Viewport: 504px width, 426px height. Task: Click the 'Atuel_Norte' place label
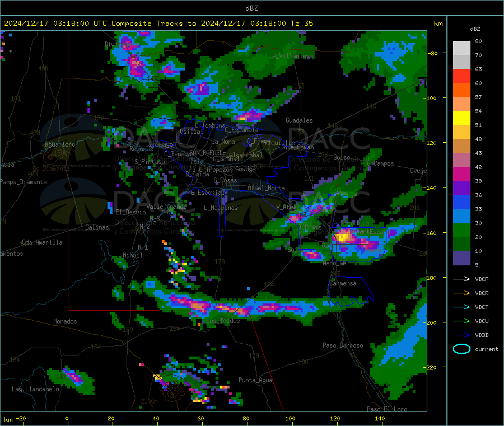pos(266,188)
